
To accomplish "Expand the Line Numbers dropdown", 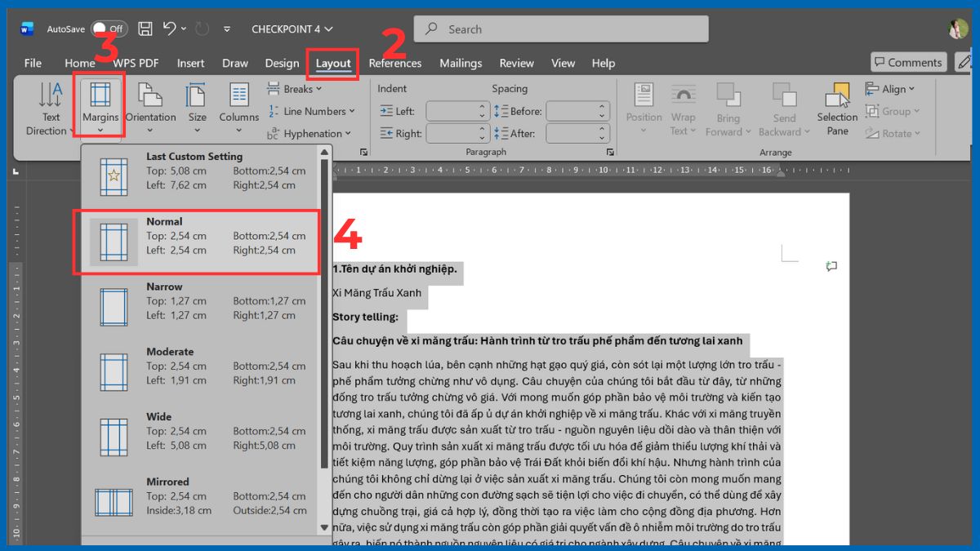I will tap(314, 111).
